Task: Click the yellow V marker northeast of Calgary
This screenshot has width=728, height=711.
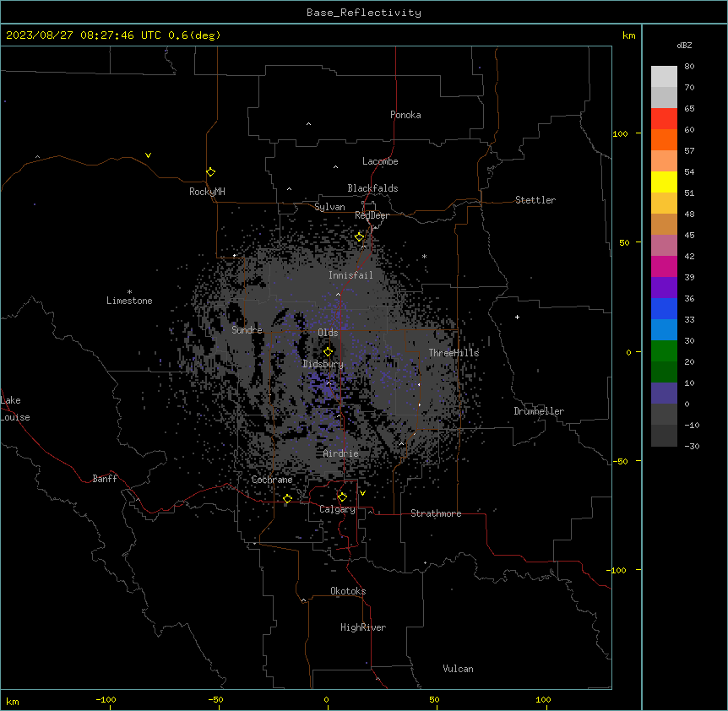Action: pos(362,493)
